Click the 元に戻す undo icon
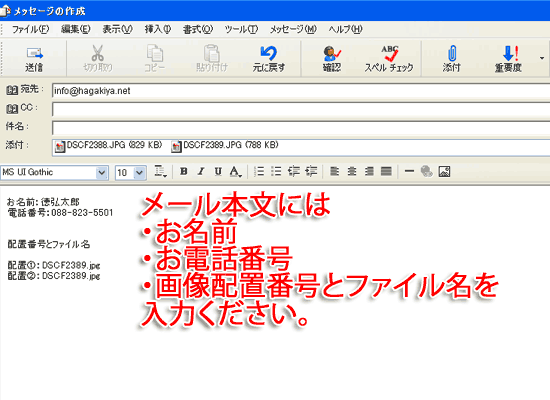Image resolution: width=550 pixels, height=400 pixels. click(x=269, y=59)
